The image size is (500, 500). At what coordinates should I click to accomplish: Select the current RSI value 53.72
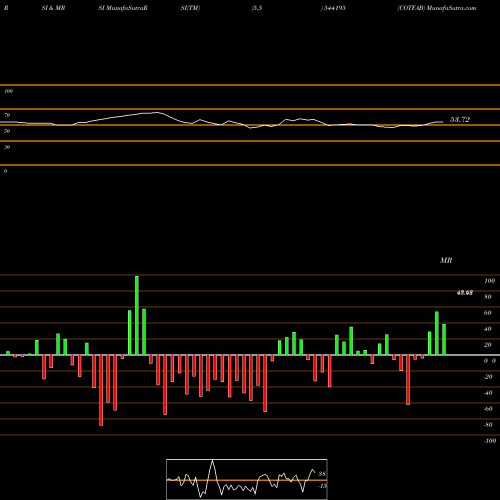(460, 119)
